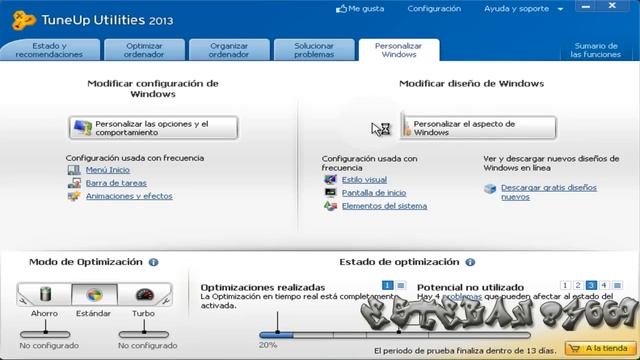Expand the Ayuda y soporte dropdown arrow
Screen dimensions: 640x360
point(560,9)
